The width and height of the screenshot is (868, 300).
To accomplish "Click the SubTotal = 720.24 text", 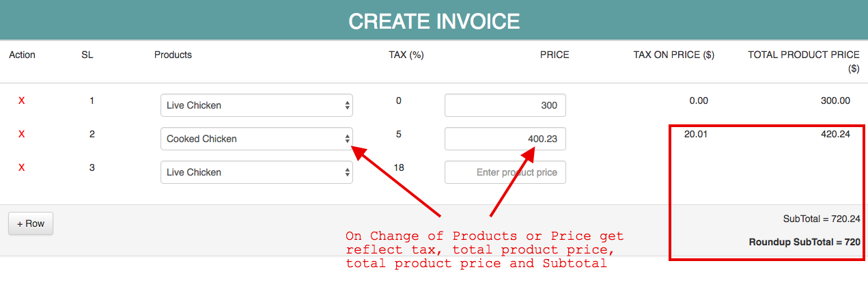I will click(x=821, y=219).
